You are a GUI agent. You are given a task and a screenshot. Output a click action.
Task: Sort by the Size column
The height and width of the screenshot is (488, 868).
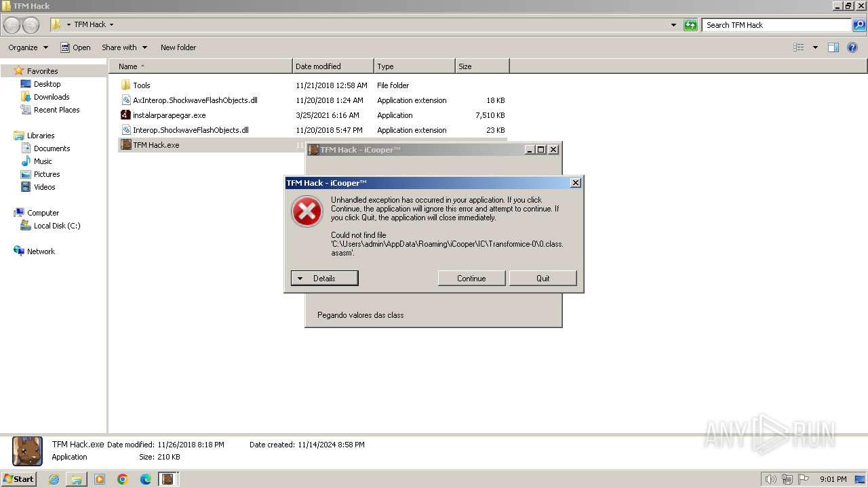pyautogui.click(x=482, y=66)
